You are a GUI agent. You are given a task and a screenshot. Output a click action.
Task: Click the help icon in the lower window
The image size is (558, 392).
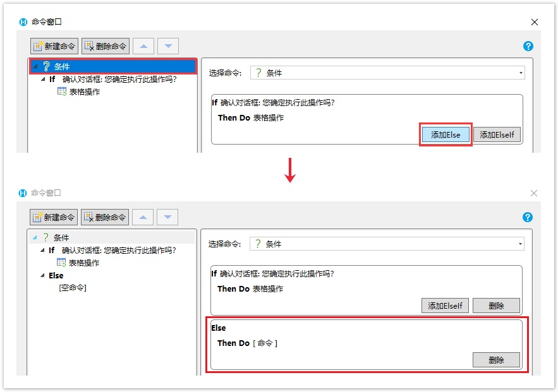528,217
